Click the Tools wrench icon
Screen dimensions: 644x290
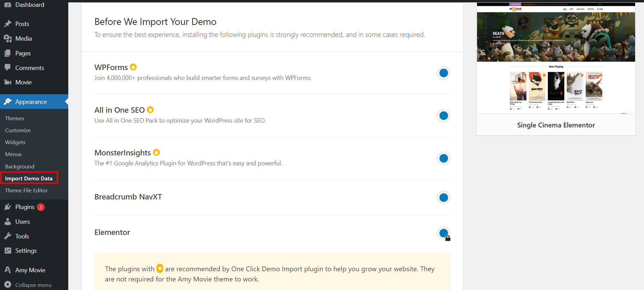click(x=8, y=236)
